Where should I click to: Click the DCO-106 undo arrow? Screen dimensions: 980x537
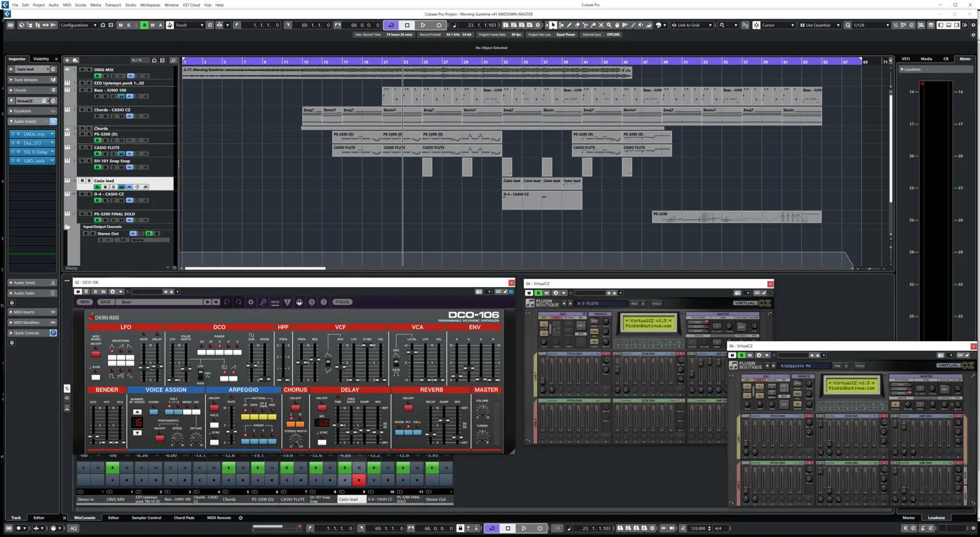227,302
